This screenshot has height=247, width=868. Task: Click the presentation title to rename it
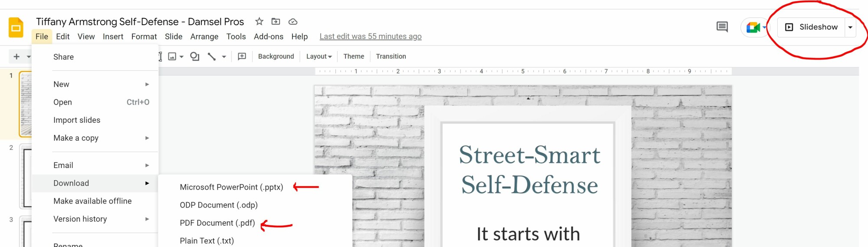[140, 21]
